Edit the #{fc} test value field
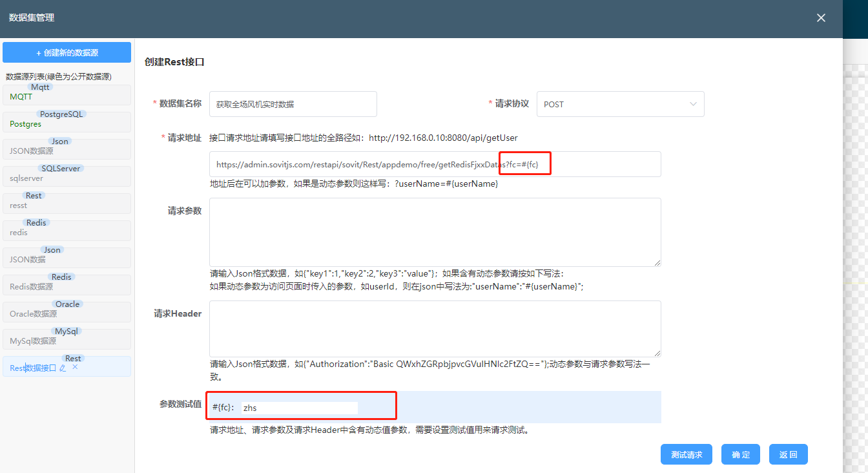Screen dimensions: 868x473 299,408
